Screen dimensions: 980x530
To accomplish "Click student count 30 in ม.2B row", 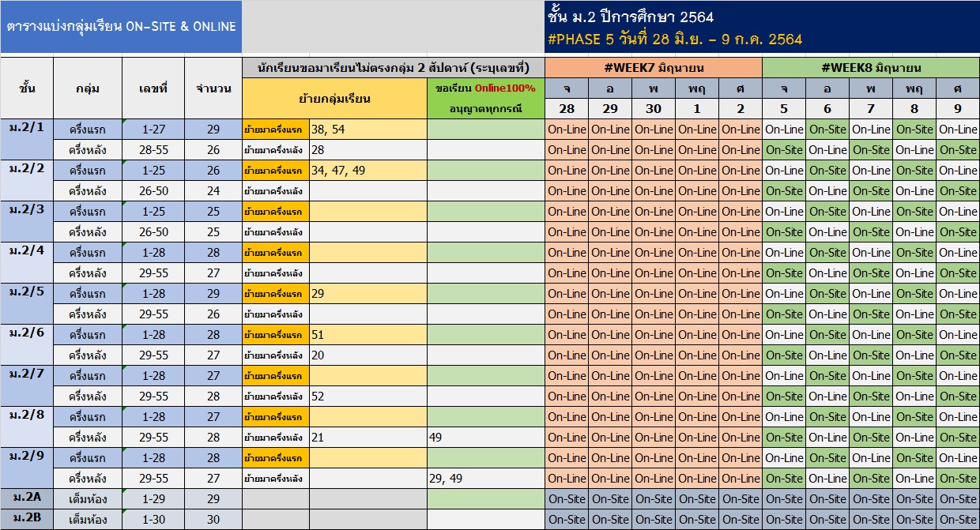I will coord(213,519).
